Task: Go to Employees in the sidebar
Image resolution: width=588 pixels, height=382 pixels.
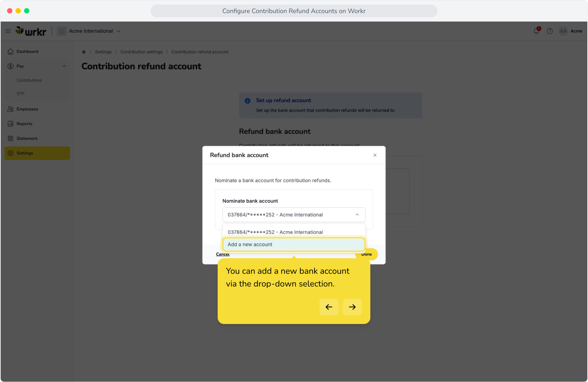Action: point(37,109)
